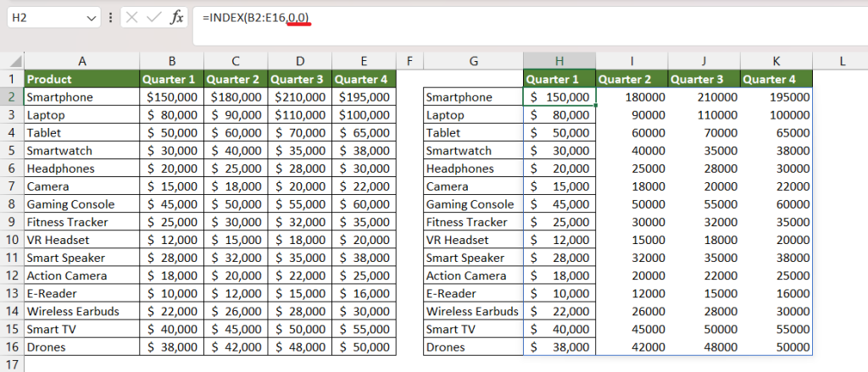Image resolution: width=868 pixels, height=372 pixels.
Task: Click Laptop Quarter 2 cell $90,000 in C3
Action: pyautogui.click(x=236, y=115)
